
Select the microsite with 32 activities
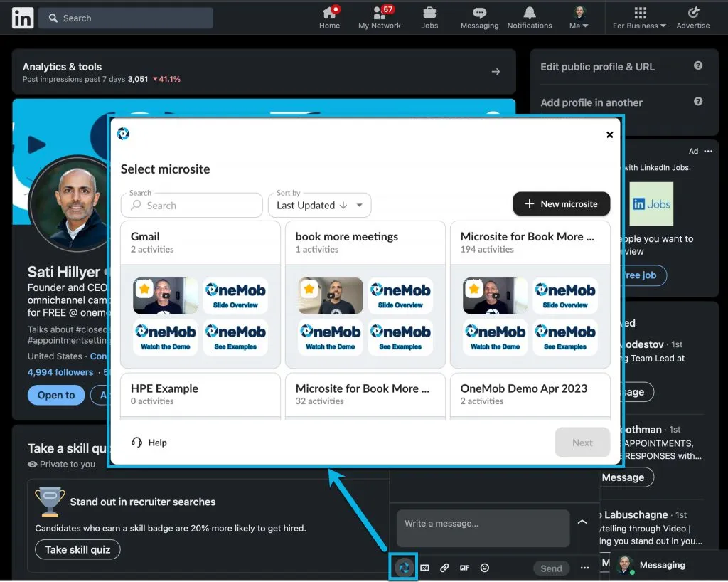point(365,396)
